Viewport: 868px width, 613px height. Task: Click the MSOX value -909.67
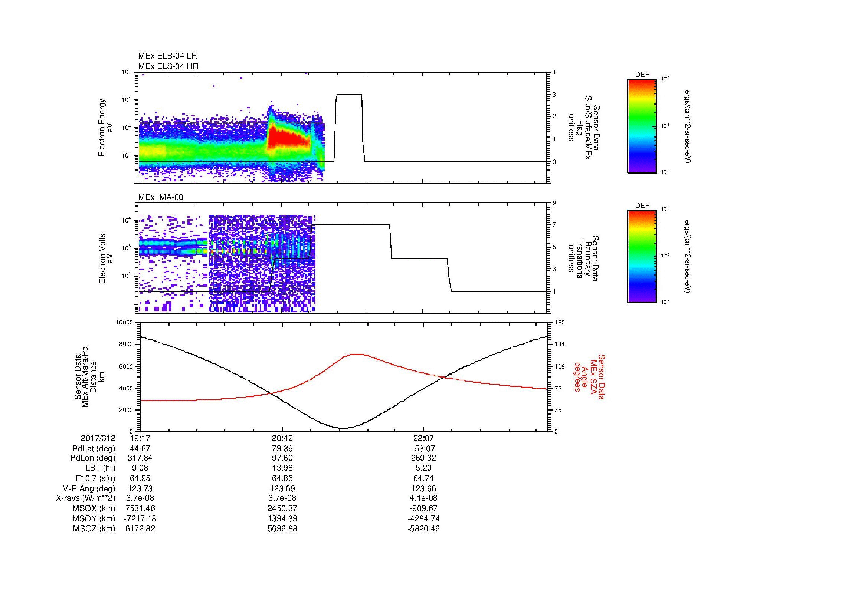(423, 509)
